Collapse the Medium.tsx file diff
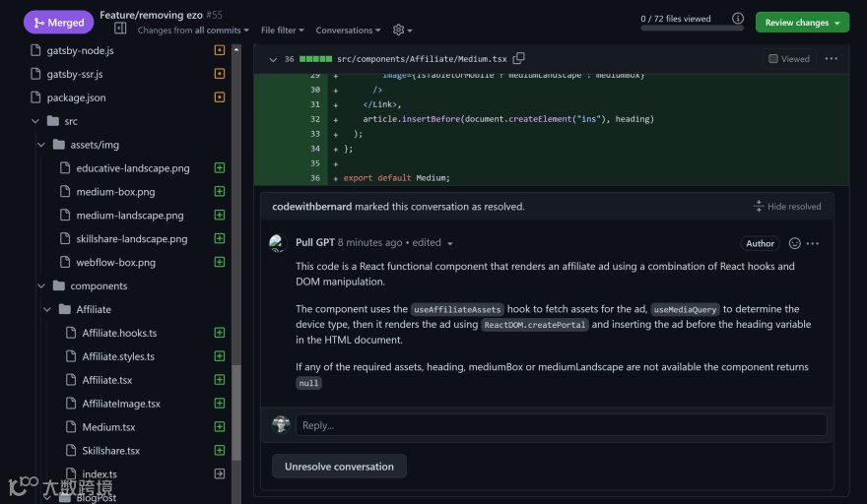The width and height of the screenshot is (867, 504). coord(273,59)
